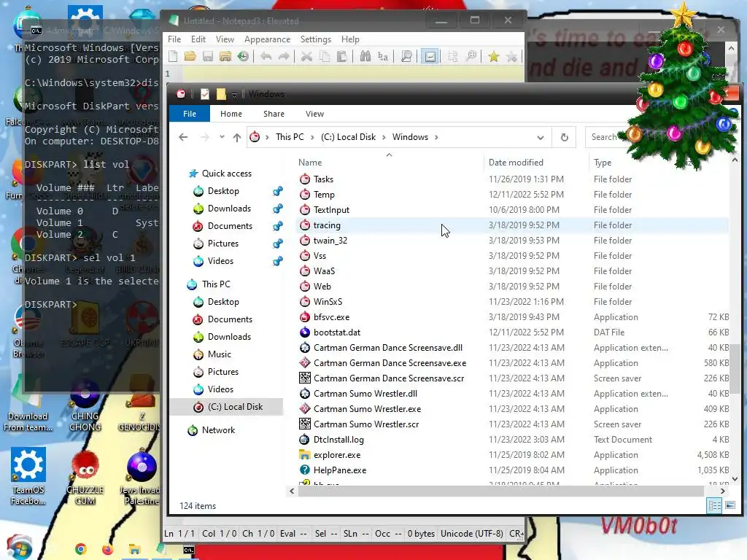Open the Settings menu in Notepad3
Viewport: 747px width, 560px height.
click(315, 39)
